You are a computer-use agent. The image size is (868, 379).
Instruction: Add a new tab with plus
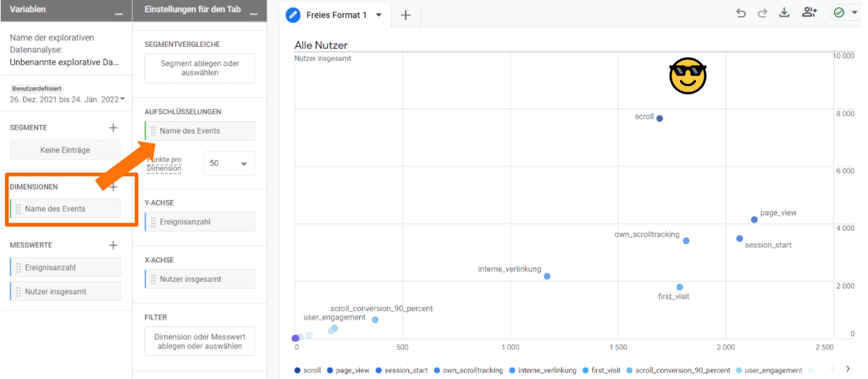405,15
